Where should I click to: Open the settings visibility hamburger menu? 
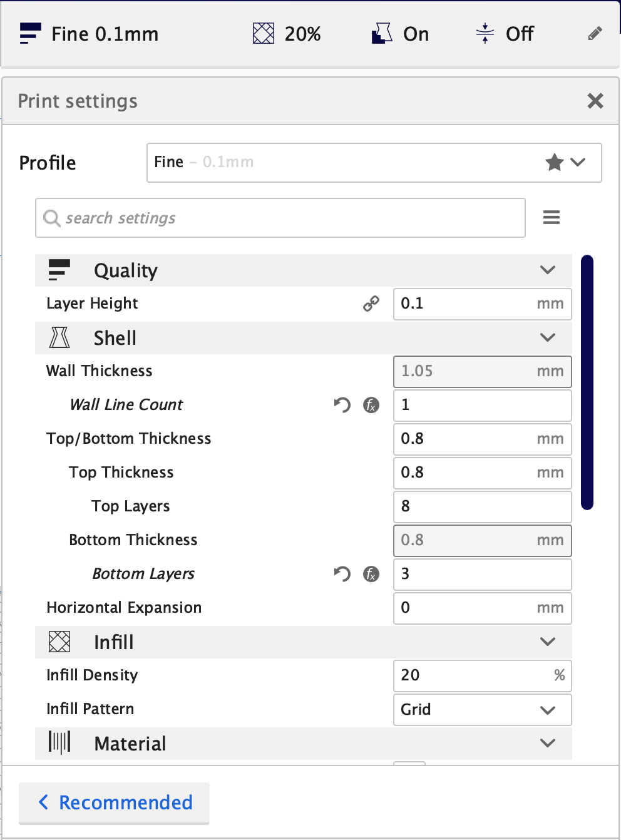click(552, 218)
